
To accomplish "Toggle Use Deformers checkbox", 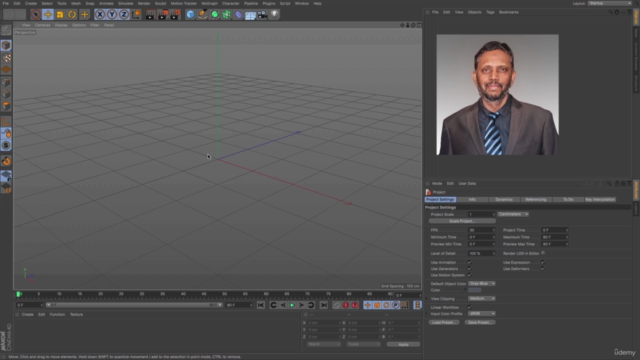I will click(543, 269).
